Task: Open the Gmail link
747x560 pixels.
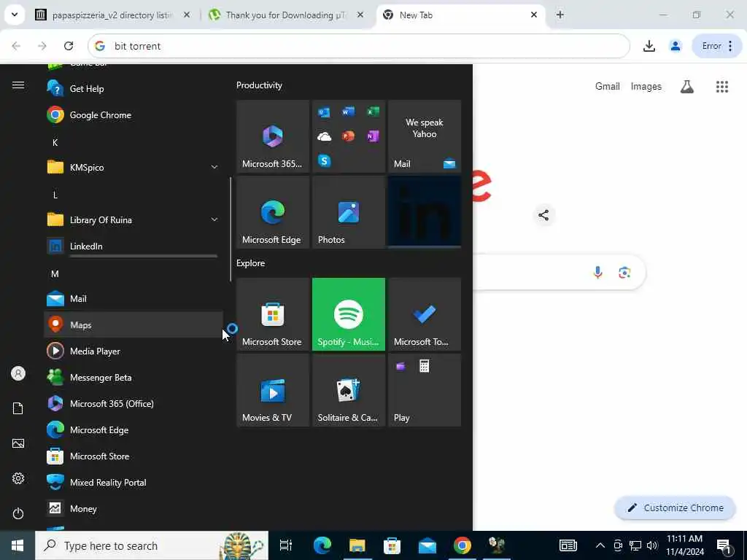Action: pyautogui.click(x=608, y=86)
